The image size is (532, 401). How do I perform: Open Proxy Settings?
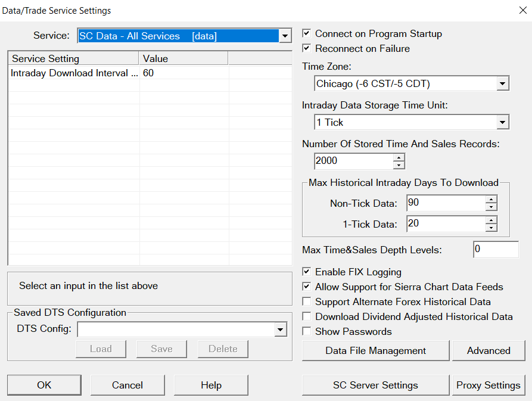pyautogui.click(x=489, y=385)
